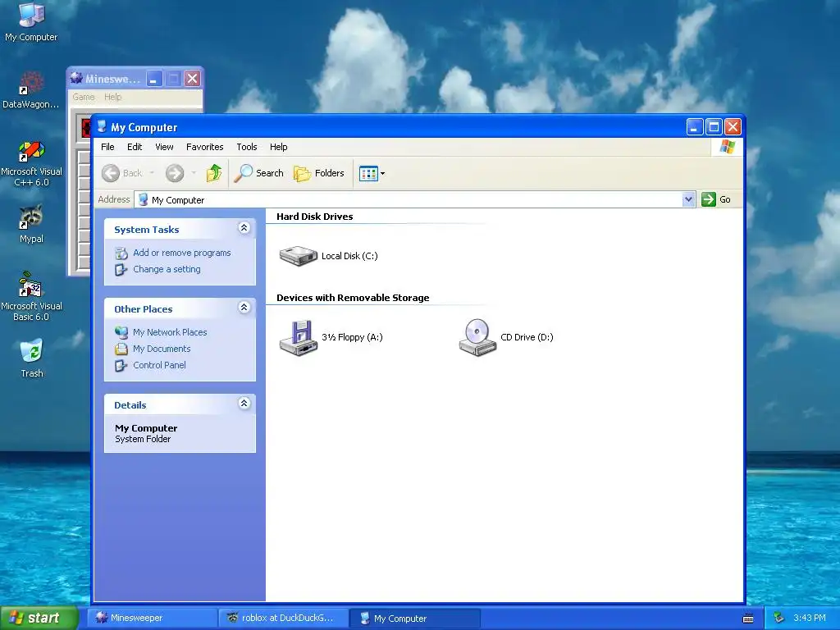The image size is (840, 630).
Task: Select the CD Drive (D:) icon
Action: pyautogui.click(x=477, y=337)
